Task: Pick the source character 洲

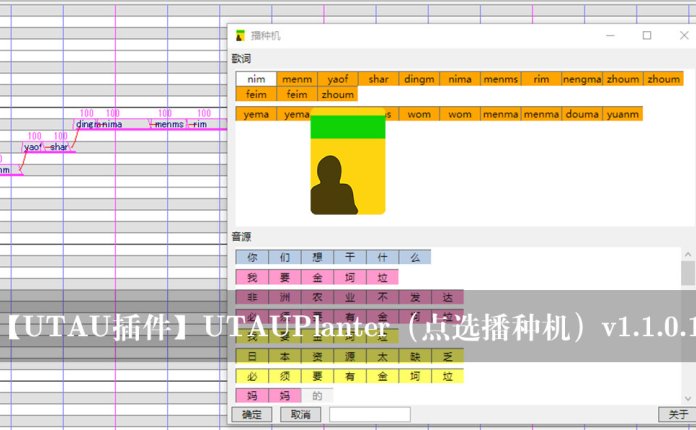Action: 285,297
